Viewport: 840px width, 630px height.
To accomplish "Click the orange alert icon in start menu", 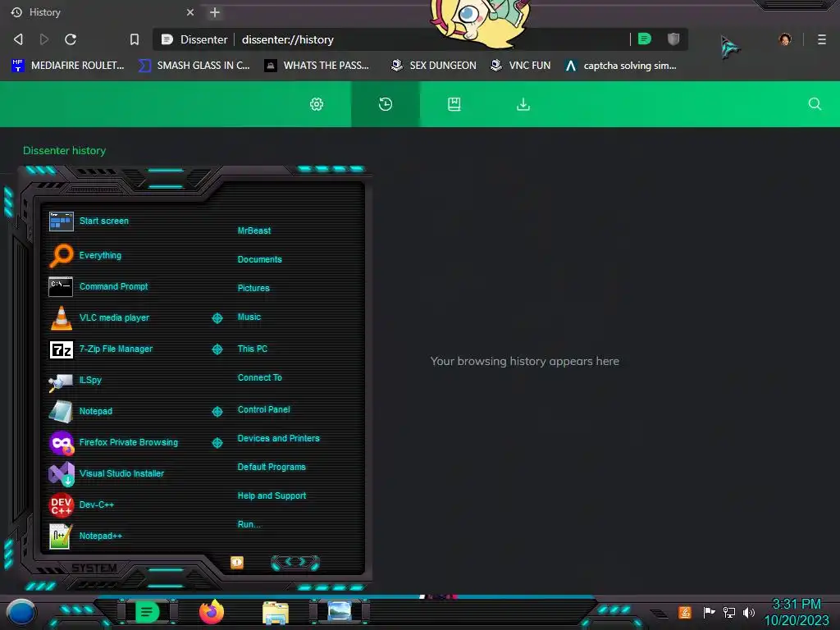I will [237, 563].
